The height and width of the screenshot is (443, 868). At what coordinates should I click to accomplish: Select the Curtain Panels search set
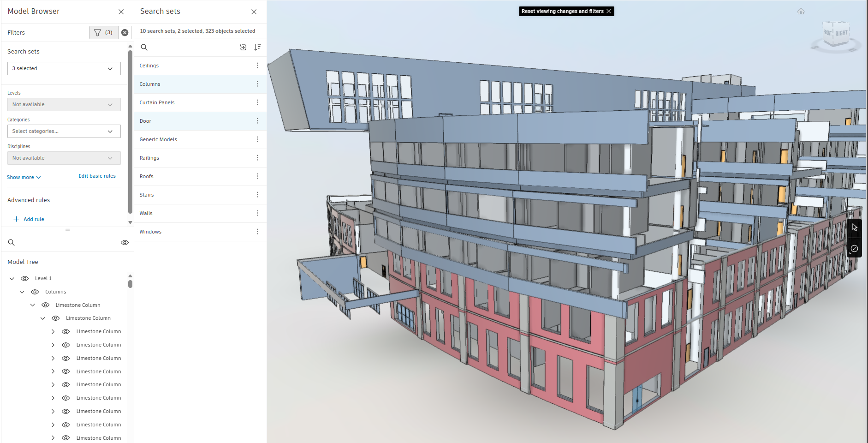pos(200,102)
